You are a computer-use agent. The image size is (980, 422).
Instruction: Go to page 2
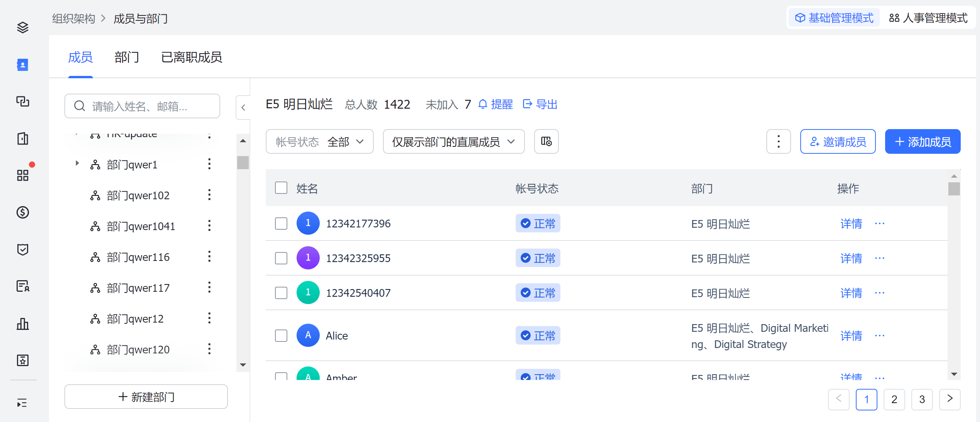(894, 399)
